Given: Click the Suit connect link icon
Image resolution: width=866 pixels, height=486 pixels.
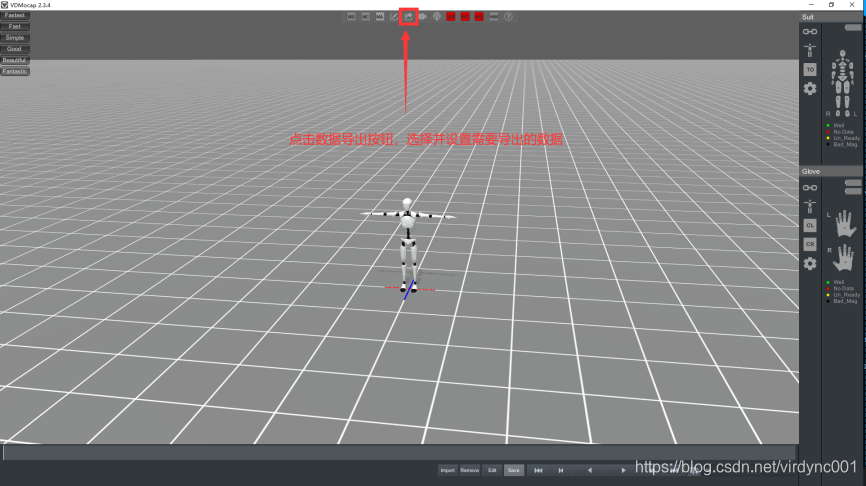Looking at the screenshot, I should [x=810, y=31].
